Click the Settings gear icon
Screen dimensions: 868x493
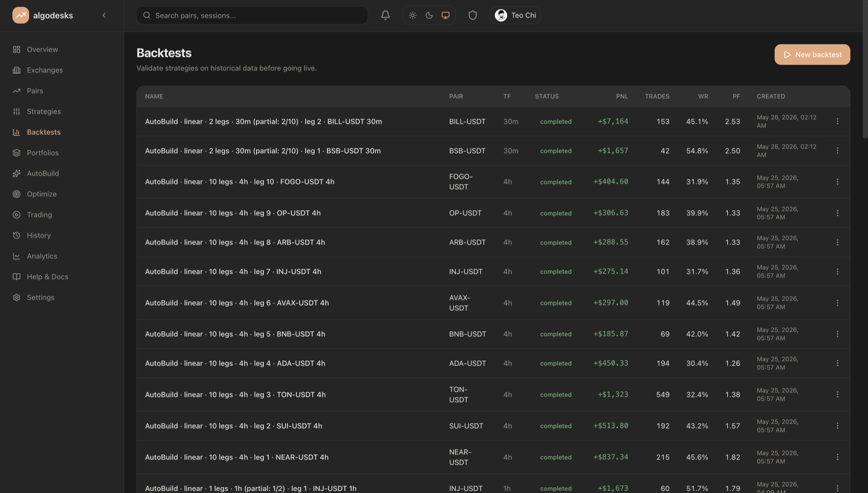(16, 298)
